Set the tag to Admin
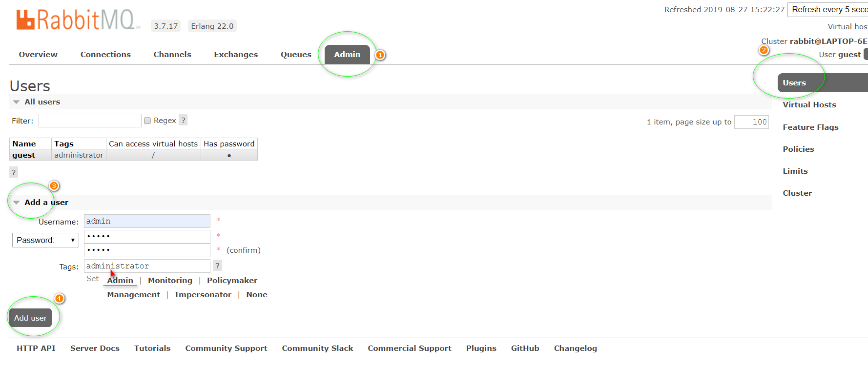The image size is (868, 367). point(120,281)
